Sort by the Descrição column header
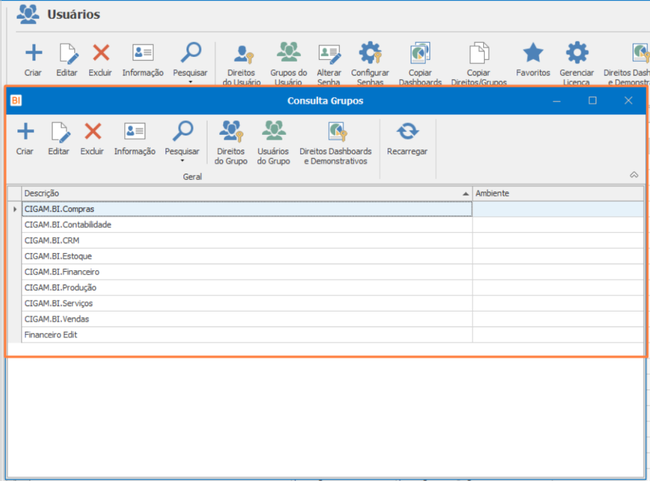650x481 pixels. tap(247, 193)
